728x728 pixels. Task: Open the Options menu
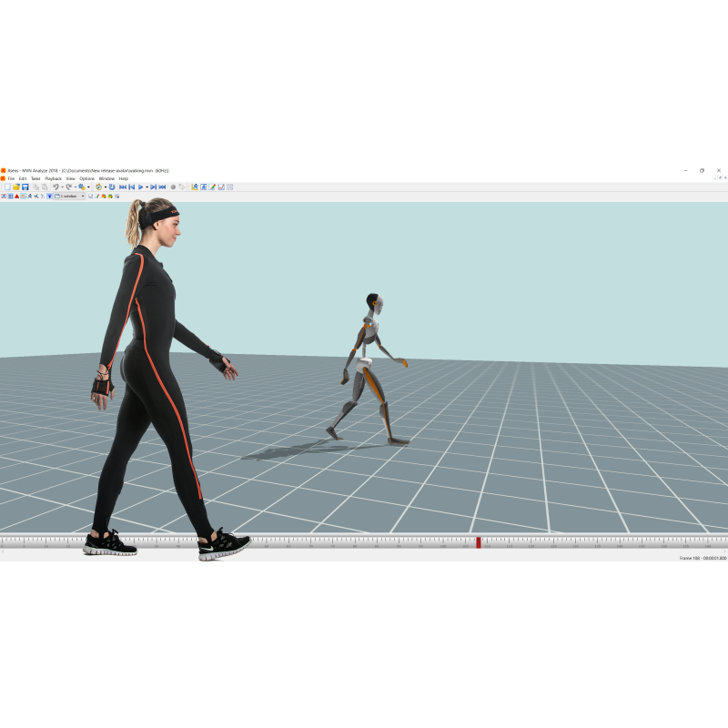[x=86, y=178]
